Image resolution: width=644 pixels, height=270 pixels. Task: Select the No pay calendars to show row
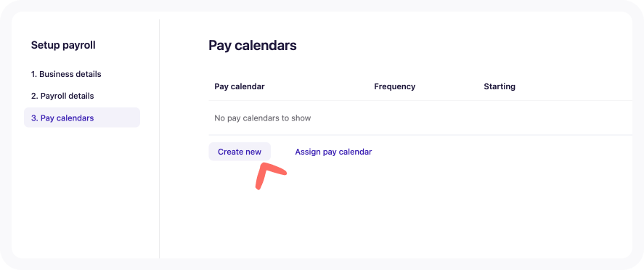pos(420,118)
